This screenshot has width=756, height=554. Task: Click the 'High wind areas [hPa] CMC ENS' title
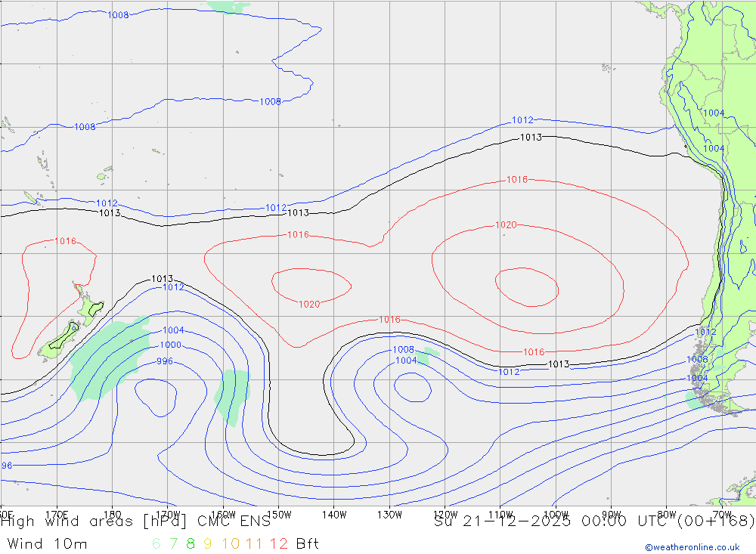pyautogui.click(x=136, y=521)
